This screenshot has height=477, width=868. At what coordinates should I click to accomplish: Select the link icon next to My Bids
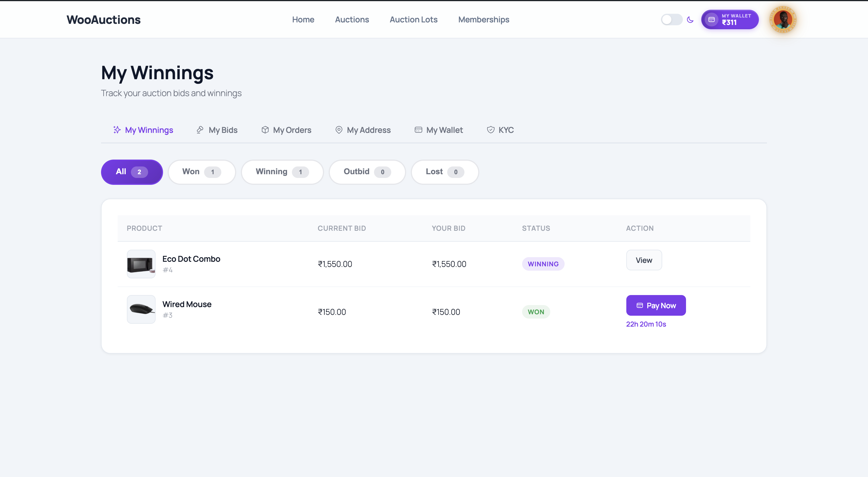coord(200,130)
